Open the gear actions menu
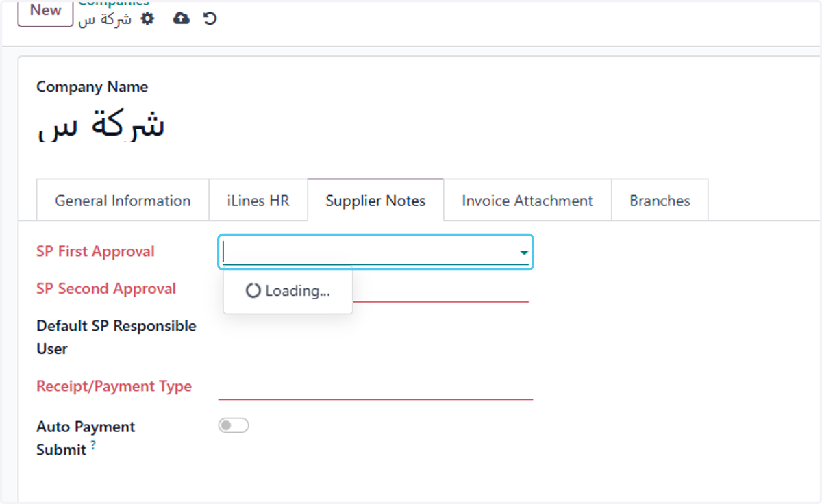The image size is (822, 504). (147, 19)
